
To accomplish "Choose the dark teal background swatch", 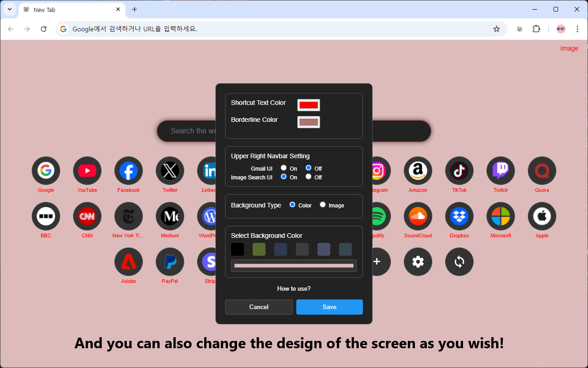I will coord(345,249).
